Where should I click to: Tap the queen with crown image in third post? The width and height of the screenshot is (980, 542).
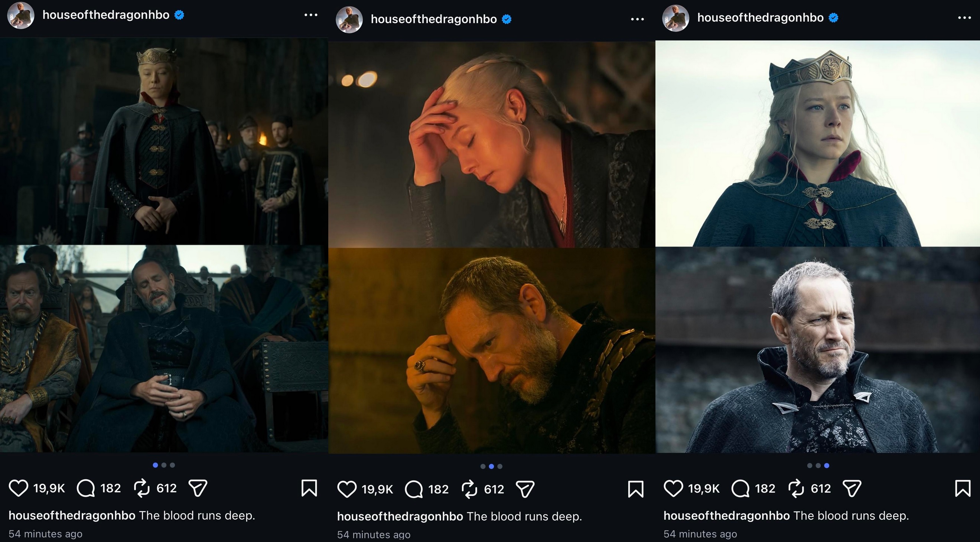818,143
